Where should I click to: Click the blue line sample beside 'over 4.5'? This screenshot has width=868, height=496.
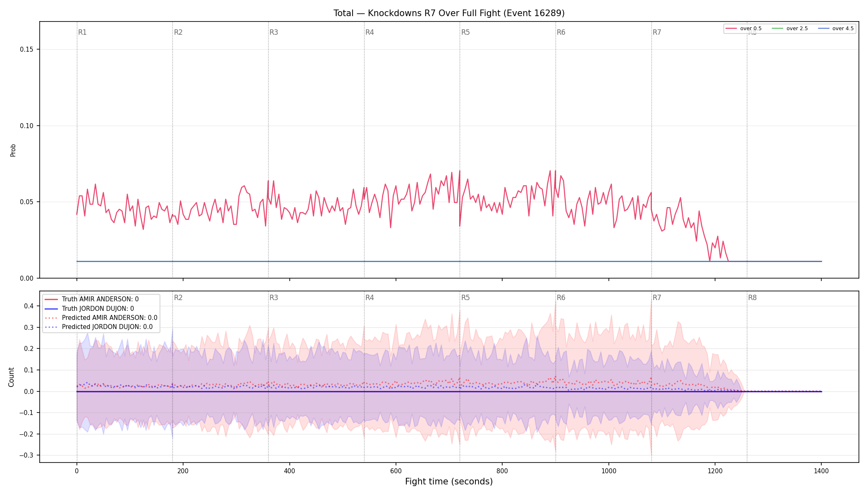point(823,29)
